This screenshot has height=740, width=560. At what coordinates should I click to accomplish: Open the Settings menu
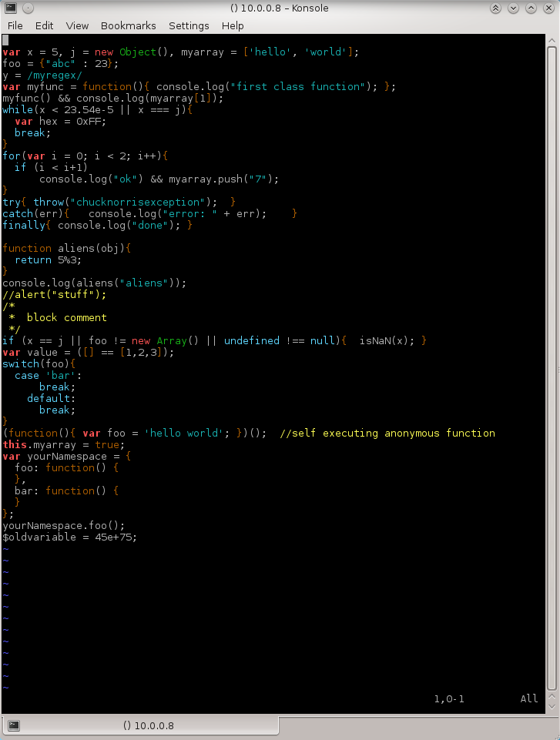click(189, 25)
